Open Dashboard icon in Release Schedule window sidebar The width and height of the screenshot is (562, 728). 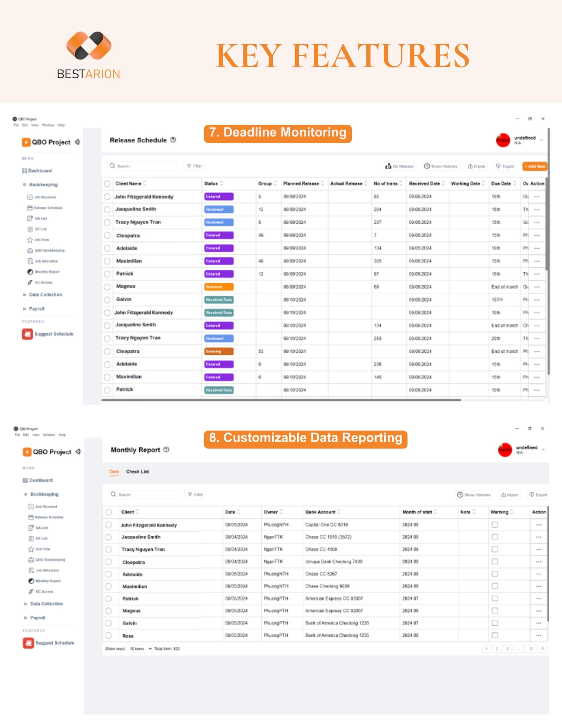(24, 171)
